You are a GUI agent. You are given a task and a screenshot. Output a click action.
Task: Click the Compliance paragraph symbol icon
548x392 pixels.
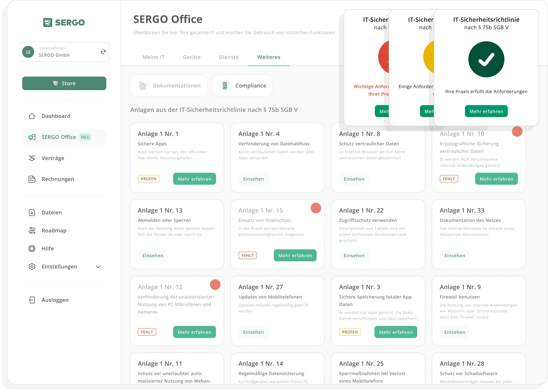225,86
